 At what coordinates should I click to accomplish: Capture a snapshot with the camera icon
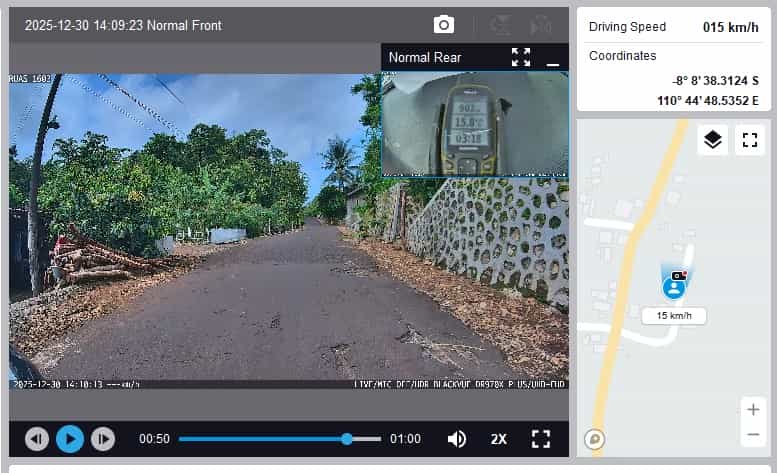pos(444,25)
